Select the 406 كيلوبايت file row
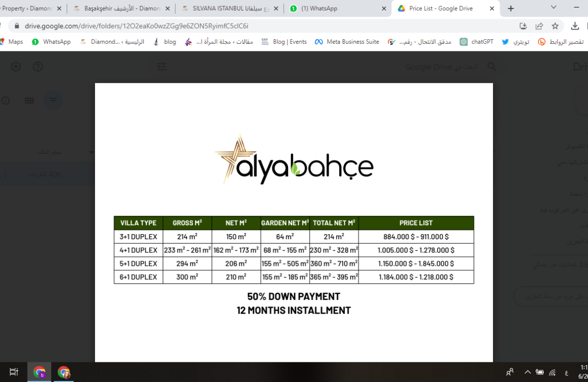588x382 pixels. click(47, 174)
